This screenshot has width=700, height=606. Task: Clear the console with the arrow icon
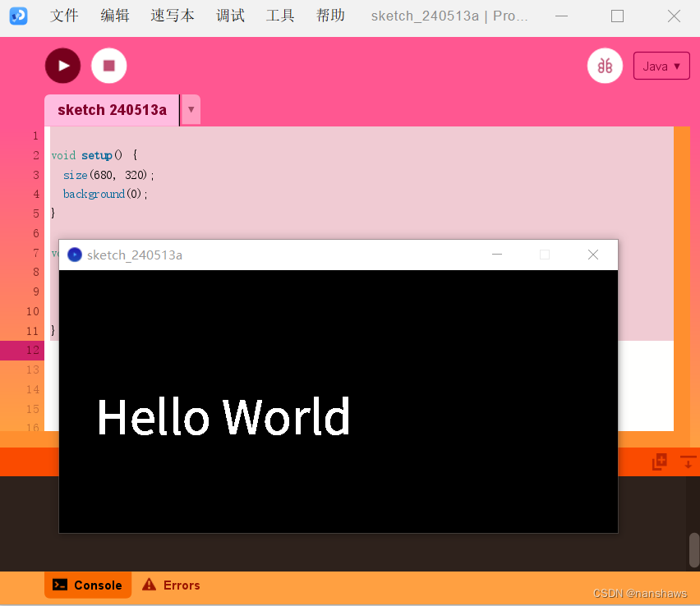click(x=688, y=461)
